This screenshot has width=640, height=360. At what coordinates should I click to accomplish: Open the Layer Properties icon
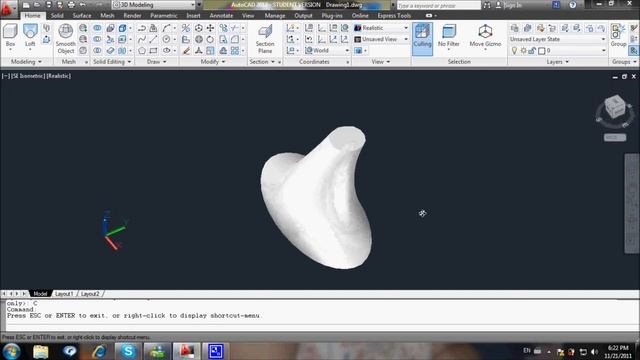point(515,28)
